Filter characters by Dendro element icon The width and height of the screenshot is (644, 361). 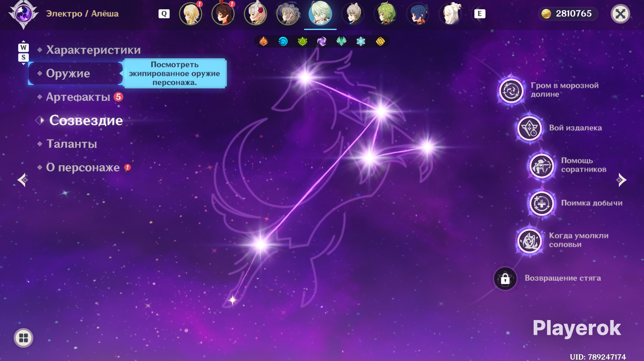click(303, 41)
